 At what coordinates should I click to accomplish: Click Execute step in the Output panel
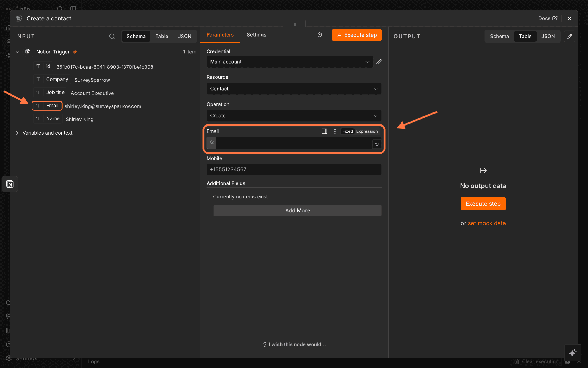click(483, 204)
